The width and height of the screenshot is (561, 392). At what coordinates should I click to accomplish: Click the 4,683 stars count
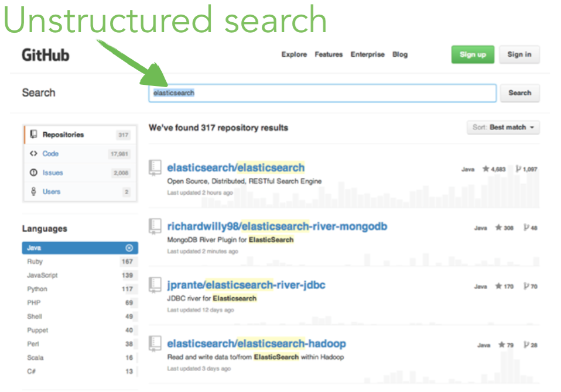[494, 169]
